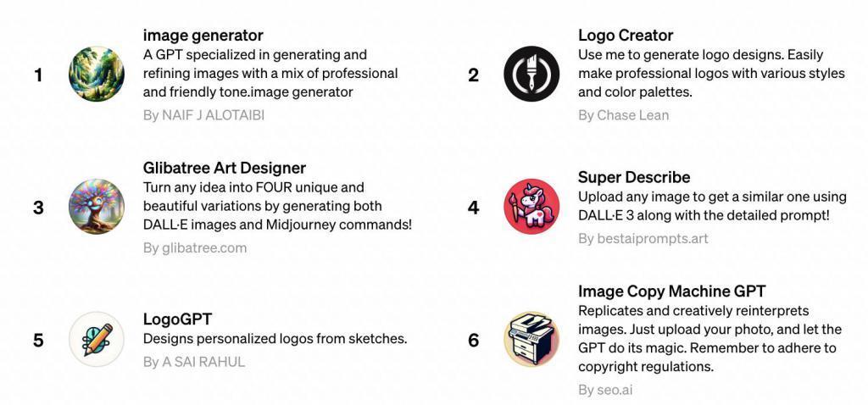868x405 pixels.
Task: Click the image generator forest icon
Action: tap(97, 75)
